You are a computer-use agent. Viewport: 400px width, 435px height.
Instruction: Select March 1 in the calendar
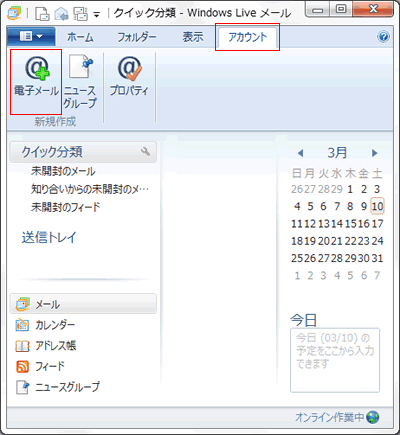(x=350, y=189)
